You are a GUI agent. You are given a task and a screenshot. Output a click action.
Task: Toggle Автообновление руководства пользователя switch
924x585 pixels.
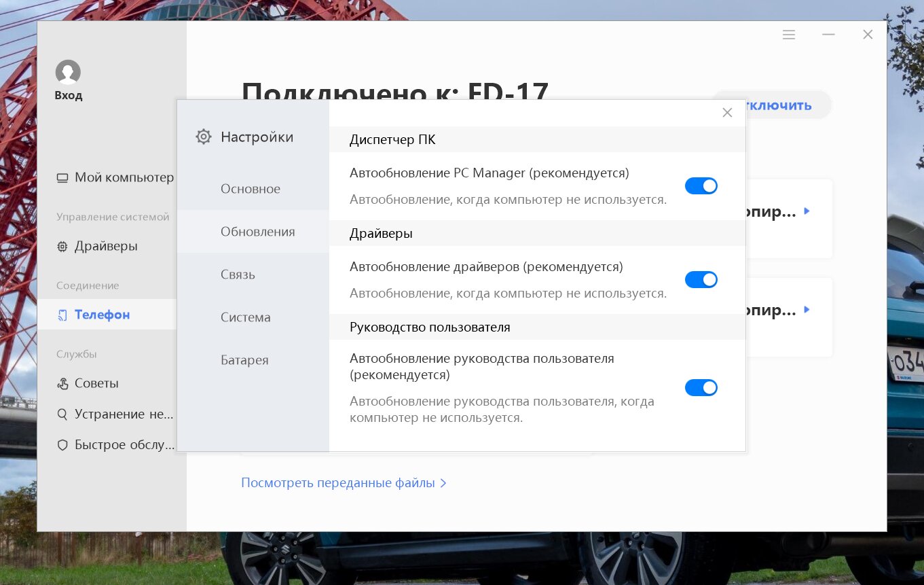pyautogui.click(x=701, y=388)
